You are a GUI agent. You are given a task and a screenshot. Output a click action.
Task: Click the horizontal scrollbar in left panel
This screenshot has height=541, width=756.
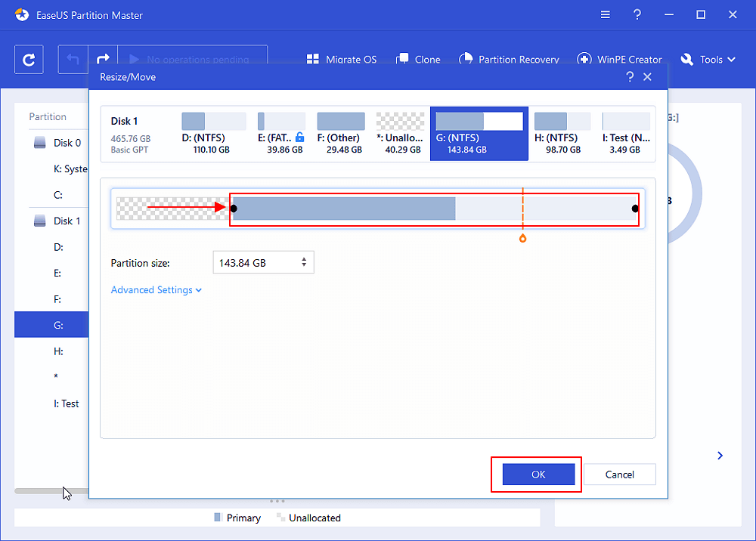[x=51, y=491]
